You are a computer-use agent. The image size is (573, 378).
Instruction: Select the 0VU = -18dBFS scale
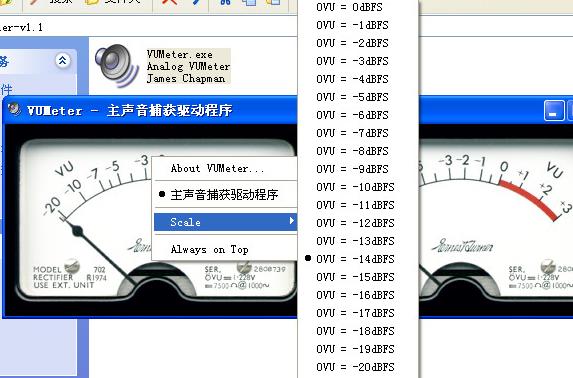click(x=358, y=331)
